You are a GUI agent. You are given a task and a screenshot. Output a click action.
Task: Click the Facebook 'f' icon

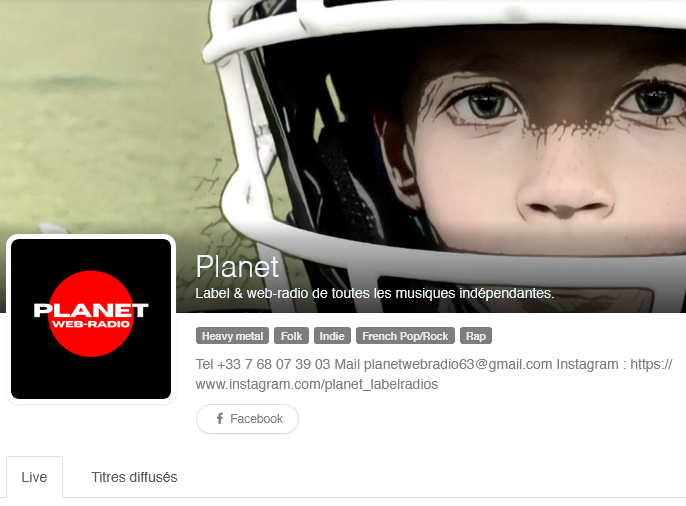pyautogui.click(x=220, y=419)
